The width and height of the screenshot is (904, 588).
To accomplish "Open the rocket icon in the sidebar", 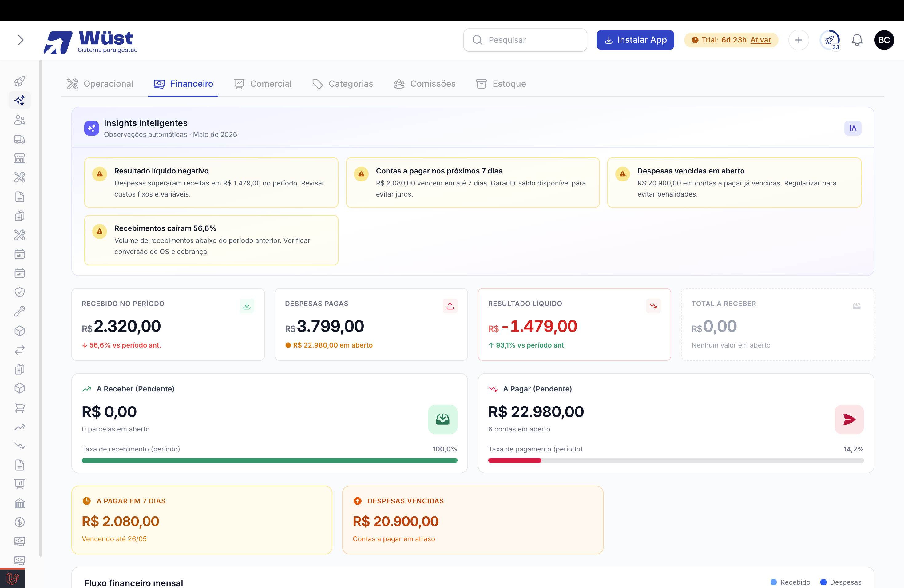I will (20, 81).
